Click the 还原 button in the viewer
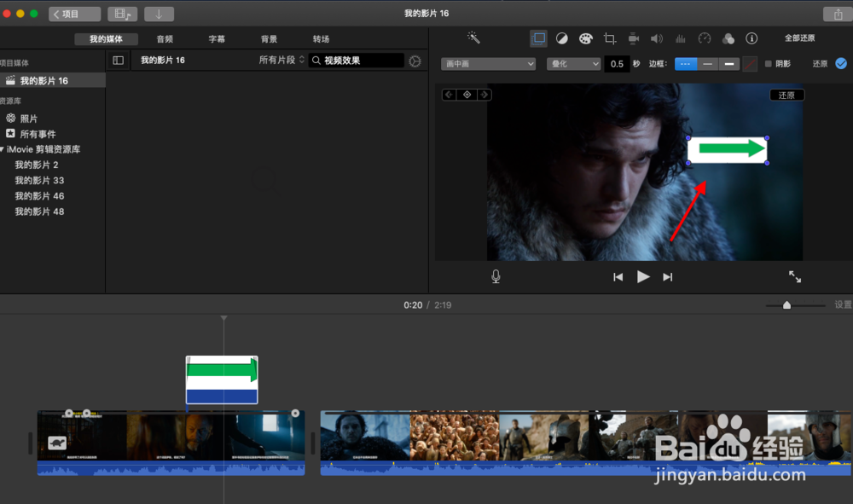Image resolution: width=853 pixels, height=504 pixels. 786,95
